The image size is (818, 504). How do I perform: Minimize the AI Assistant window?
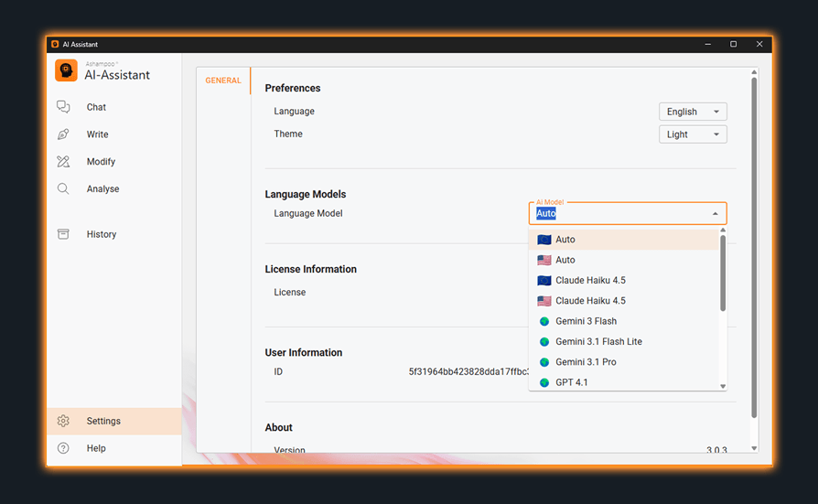[x=708, y=44]
